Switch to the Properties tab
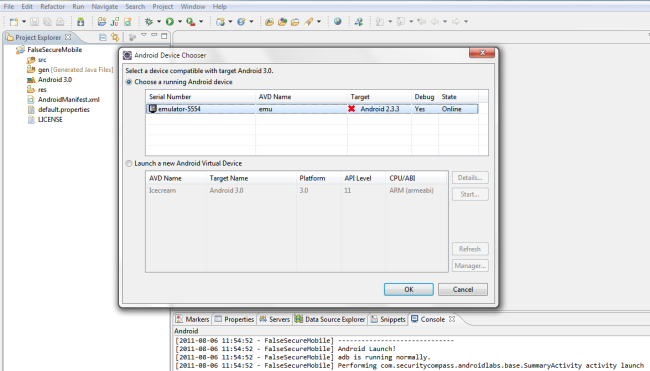The image size is (650, 371). pyautogui.click(x=234, y=319)
